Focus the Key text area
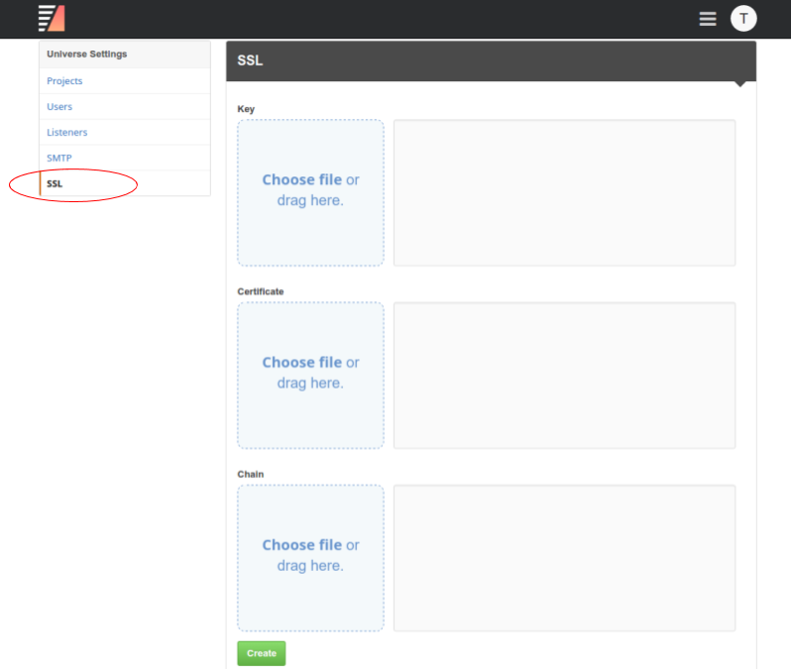The width and height of the screenshot is (791, 672). 564,193
